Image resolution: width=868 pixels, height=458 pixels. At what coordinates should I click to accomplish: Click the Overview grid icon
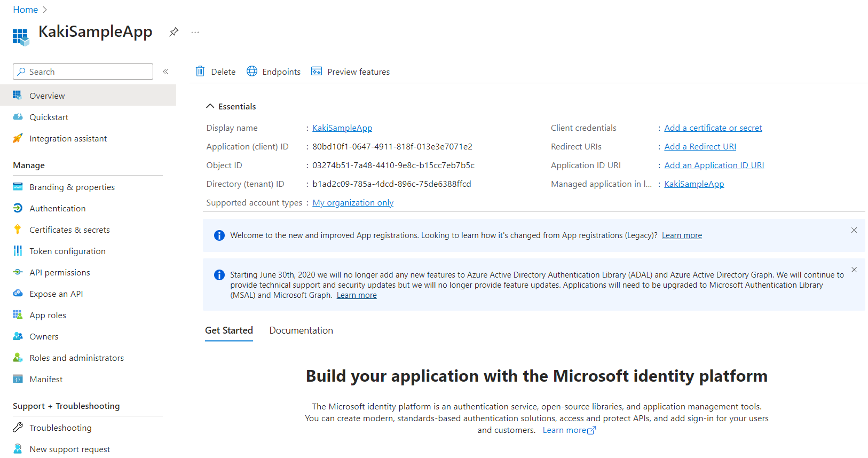(x=17, y=95)
